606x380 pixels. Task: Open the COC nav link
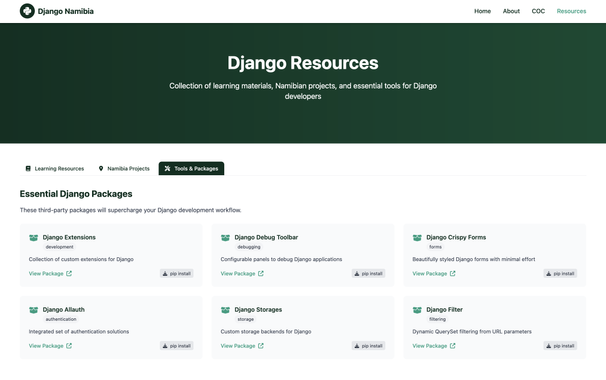538,11
